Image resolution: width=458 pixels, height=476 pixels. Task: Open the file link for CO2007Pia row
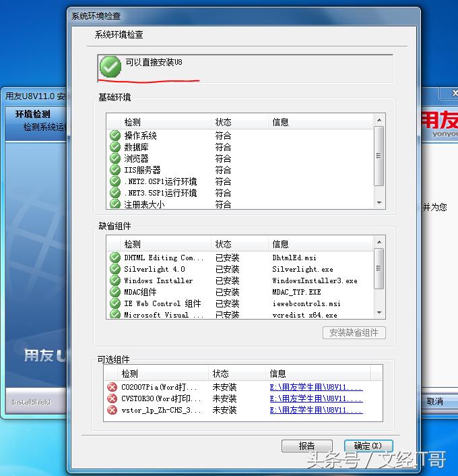(316, 387)
